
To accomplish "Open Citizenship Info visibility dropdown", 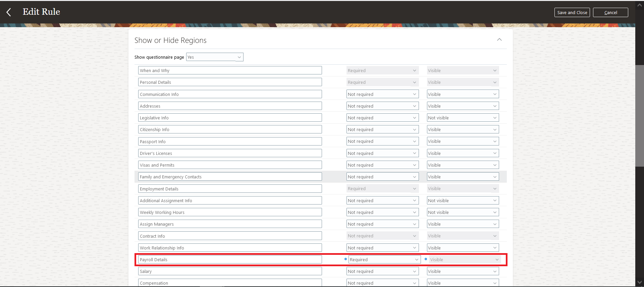I will click(x=463, y=129).
